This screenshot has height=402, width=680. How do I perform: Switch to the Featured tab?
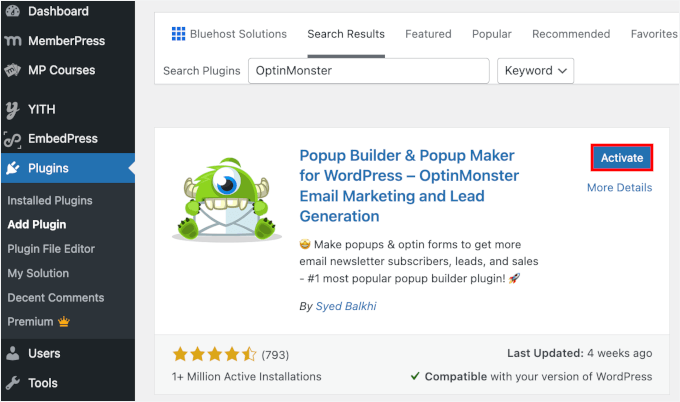427,34
